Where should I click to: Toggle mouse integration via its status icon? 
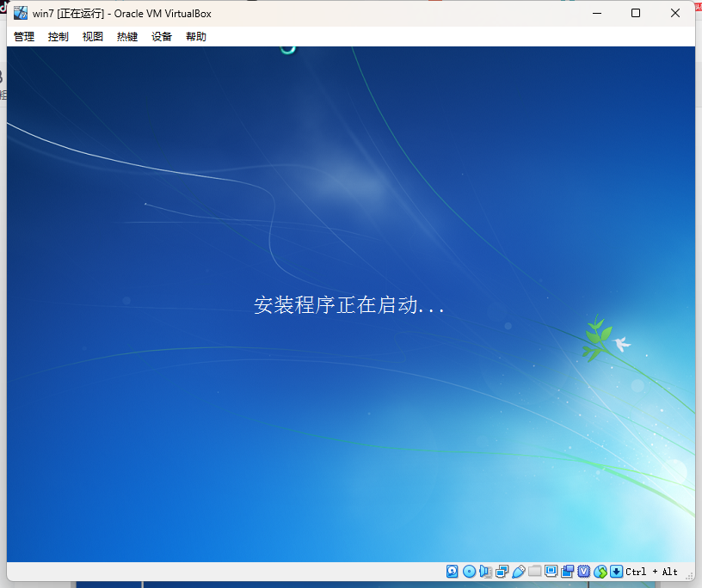tap(600, 571)
